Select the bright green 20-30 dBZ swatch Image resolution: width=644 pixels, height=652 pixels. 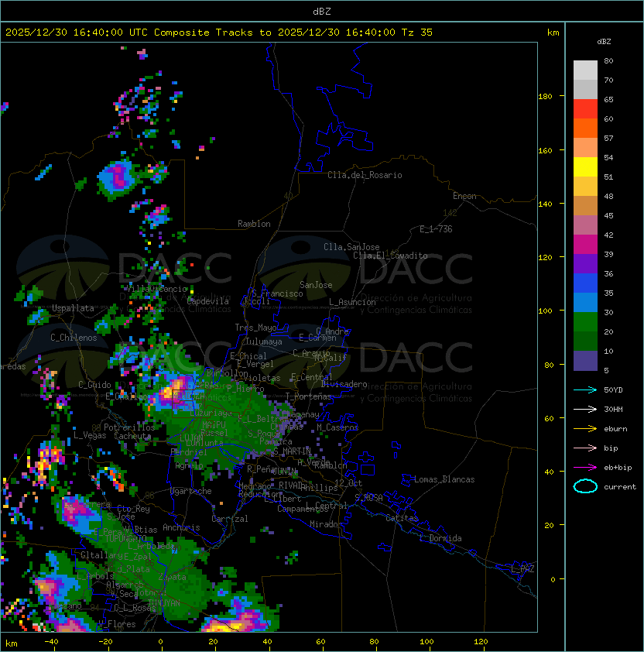585,322
